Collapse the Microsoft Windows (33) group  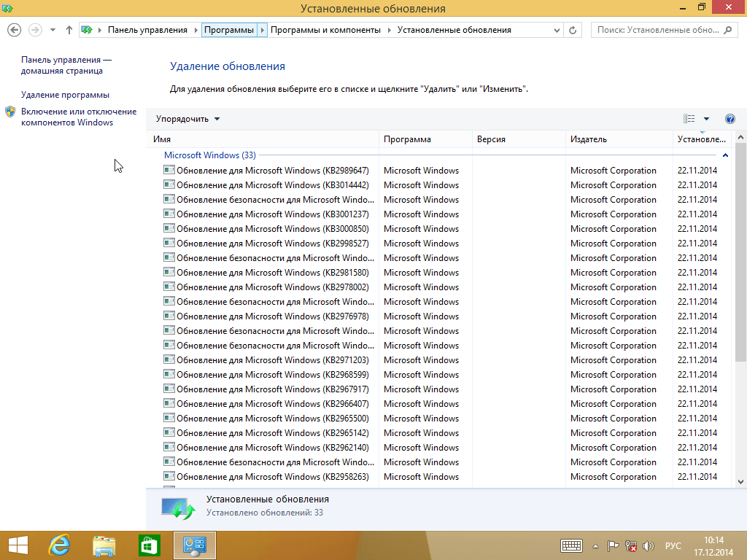click(725, 155)
